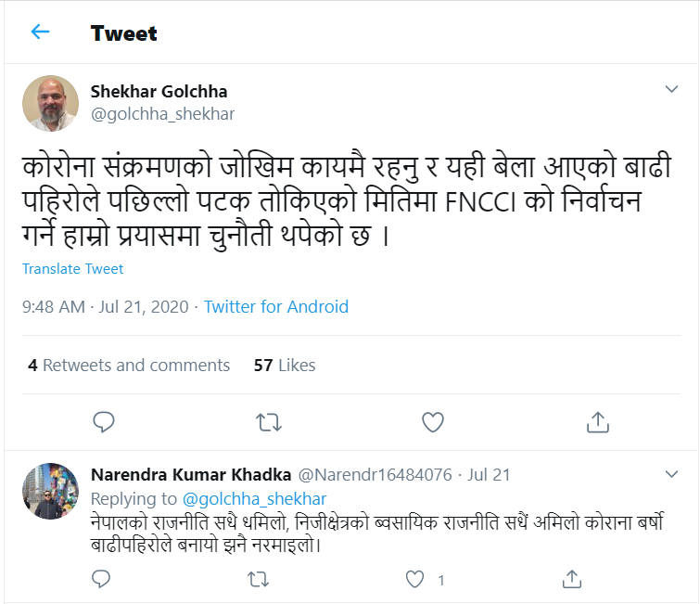
Task: Click the Translate Tweet link
Action: [73, 269]
